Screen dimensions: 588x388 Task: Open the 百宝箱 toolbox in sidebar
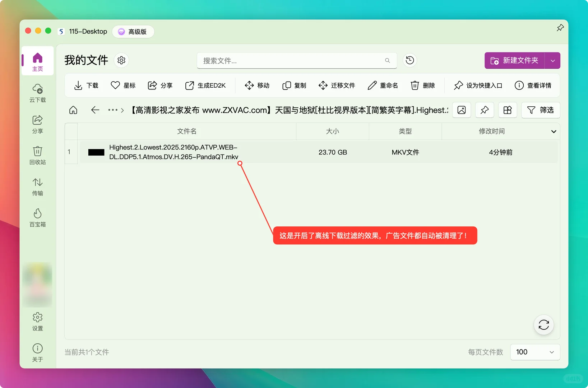37,217
